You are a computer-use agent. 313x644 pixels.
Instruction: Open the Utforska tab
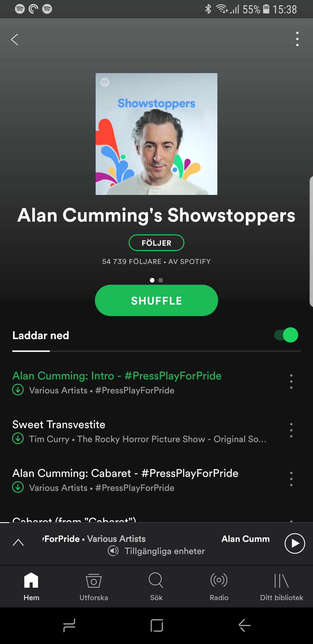pos(94,587)
